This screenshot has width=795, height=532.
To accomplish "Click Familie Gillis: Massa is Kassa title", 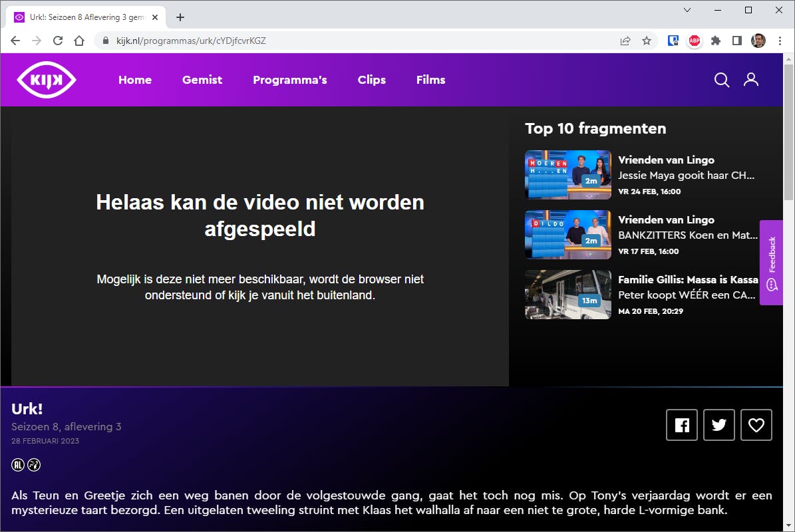I will point(688,279).
